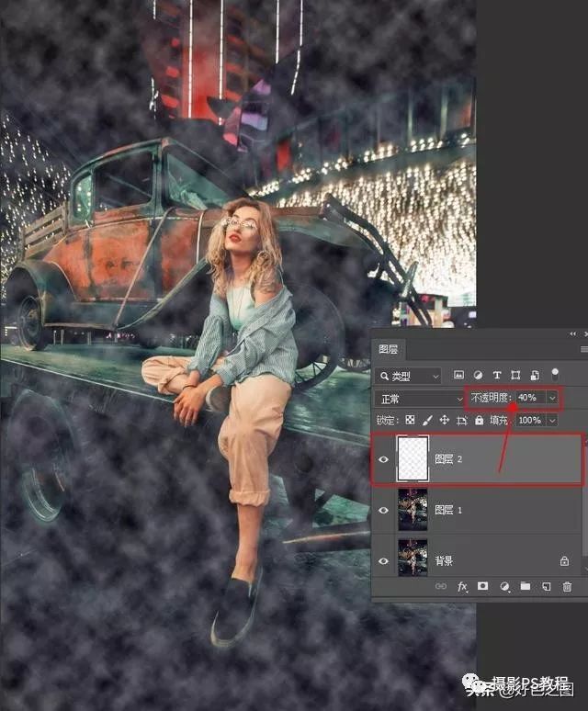The width and height of the screenshot is (588, 711).
Task: Open the 正常 blend mode dropdown
Action: (x=420, y=399)
